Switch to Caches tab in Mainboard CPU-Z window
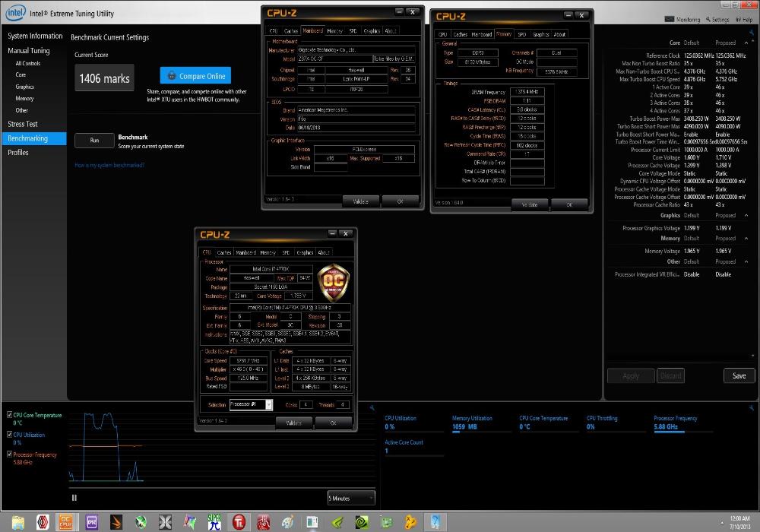Viewport: 760px width, 532px height. (x=291, y=31)
